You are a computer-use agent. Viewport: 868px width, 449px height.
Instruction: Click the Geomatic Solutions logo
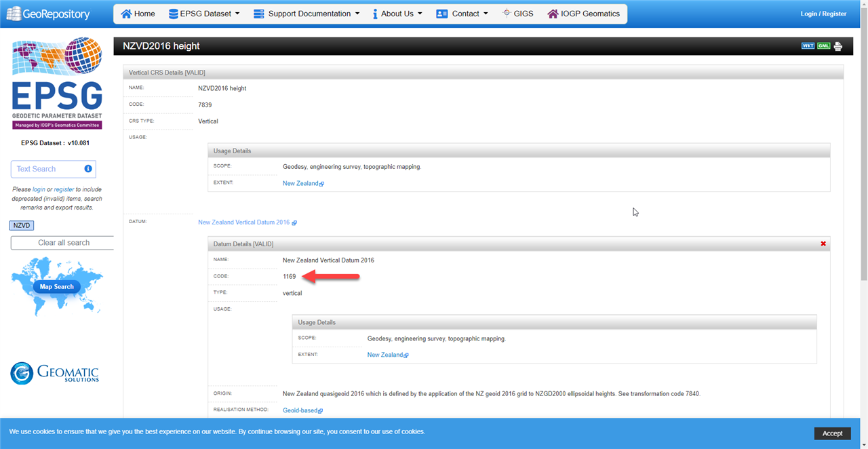tap(55, 373)
